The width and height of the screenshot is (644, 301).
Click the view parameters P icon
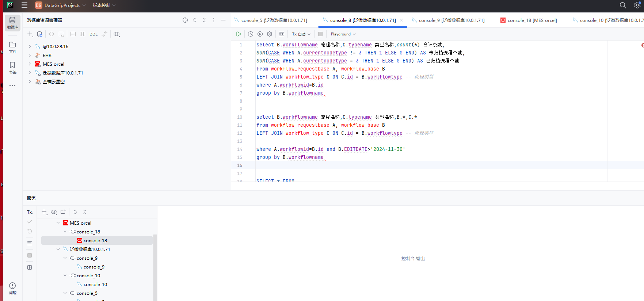[x=260, y=34]
